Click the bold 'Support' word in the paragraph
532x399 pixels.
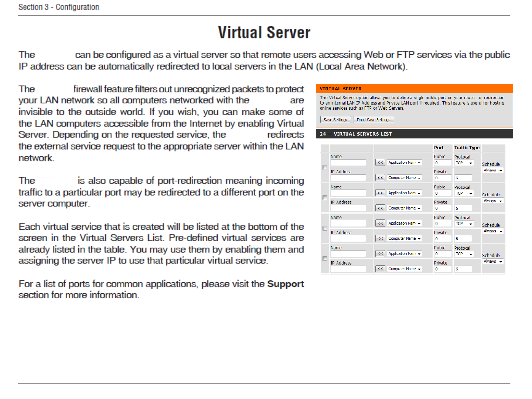286,284
